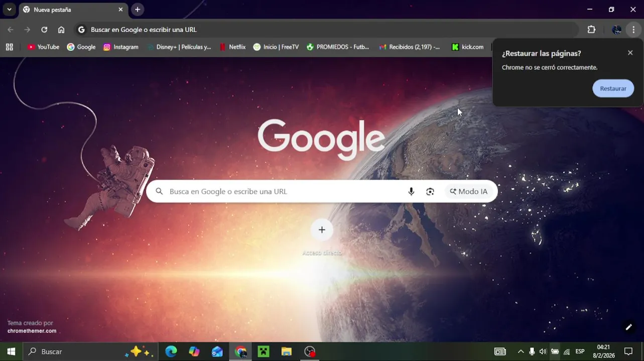644x361 pixels.
Task: Open the Windows Start menu
Action: point(11,351)
